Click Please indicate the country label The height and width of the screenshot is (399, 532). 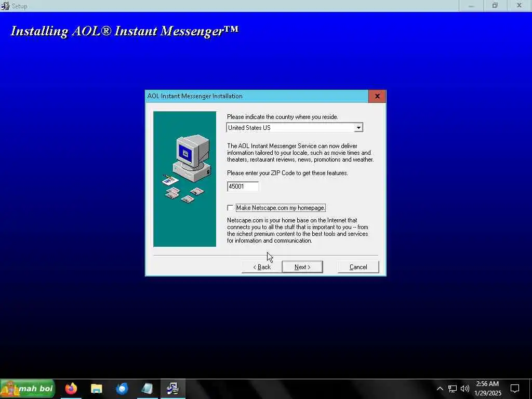[x=282, y=117]
